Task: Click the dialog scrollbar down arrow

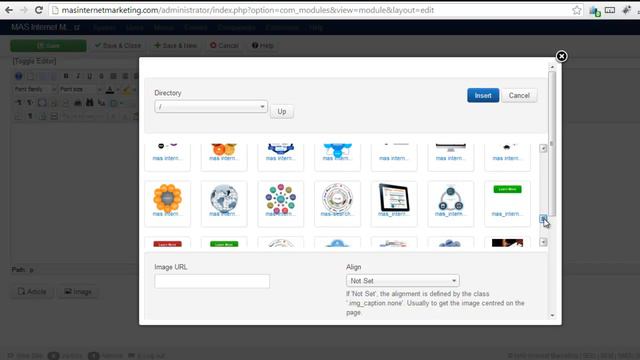Action: 552,316
